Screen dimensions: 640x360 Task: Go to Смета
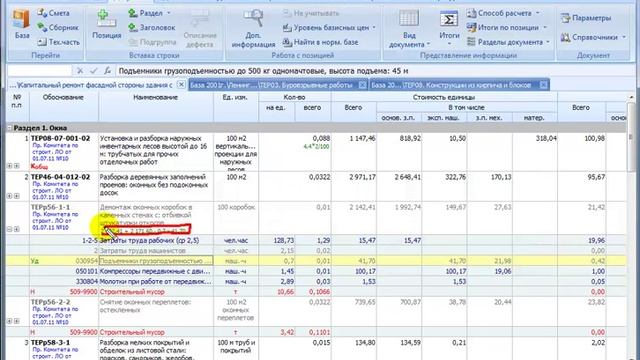53,13
